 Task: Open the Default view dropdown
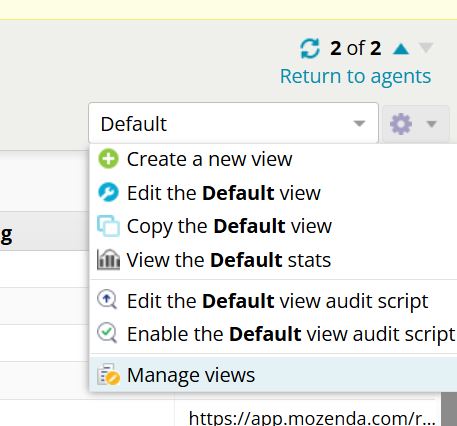tap(233, 123)
